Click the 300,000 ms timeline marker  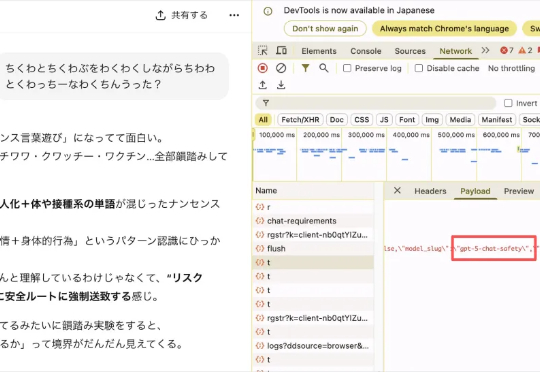click(366, 135)
